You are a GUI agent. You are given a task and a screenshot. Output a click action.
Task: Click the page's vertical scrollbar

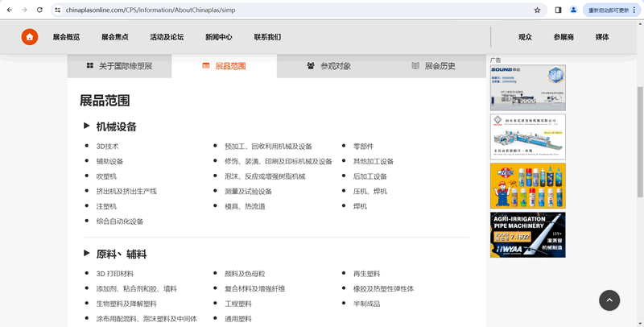[640, 161]
